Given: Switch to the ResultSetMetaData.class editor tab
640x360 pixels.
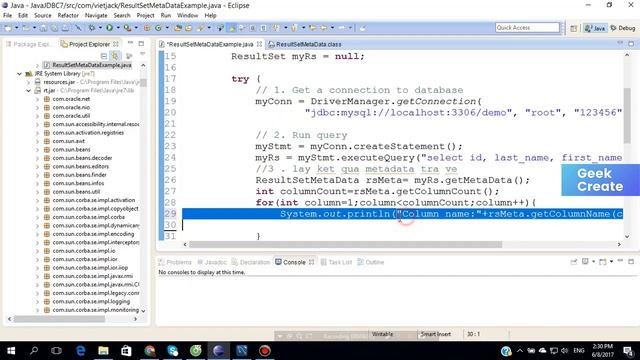Looking at the screenshot, I should pos(305,44).
